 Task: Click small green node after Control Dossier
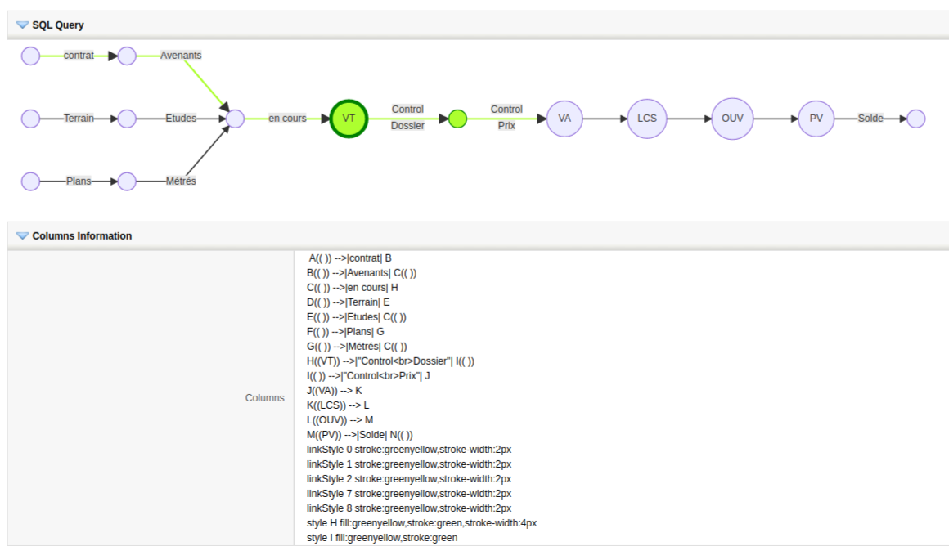point(458,119)
